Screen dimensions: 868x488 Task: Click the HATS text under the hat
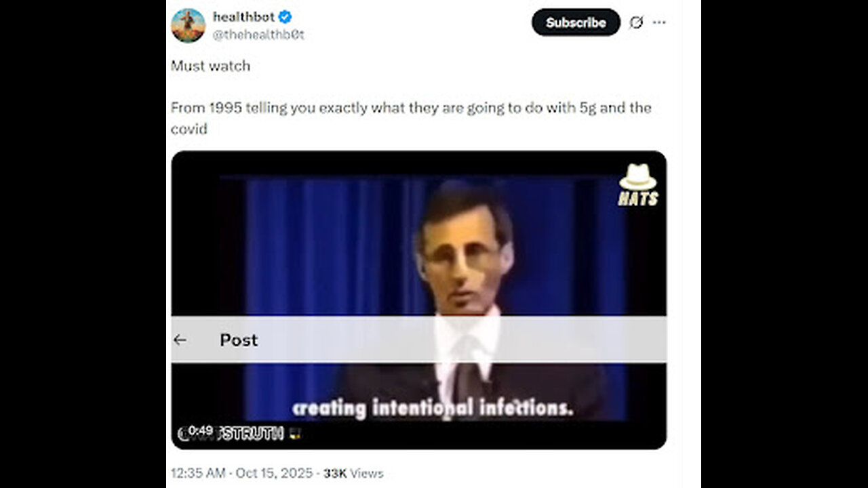coord(637,199)
